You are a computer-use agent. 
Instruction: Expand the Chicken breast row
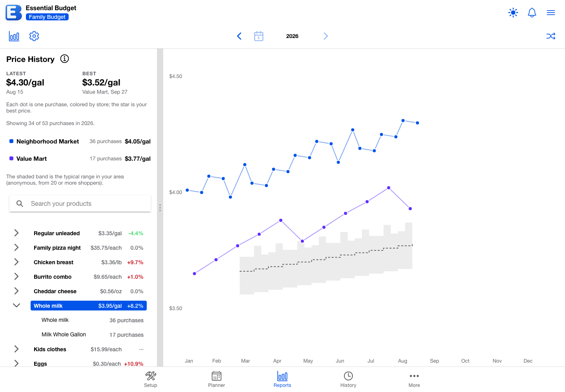tap(16, 262)
